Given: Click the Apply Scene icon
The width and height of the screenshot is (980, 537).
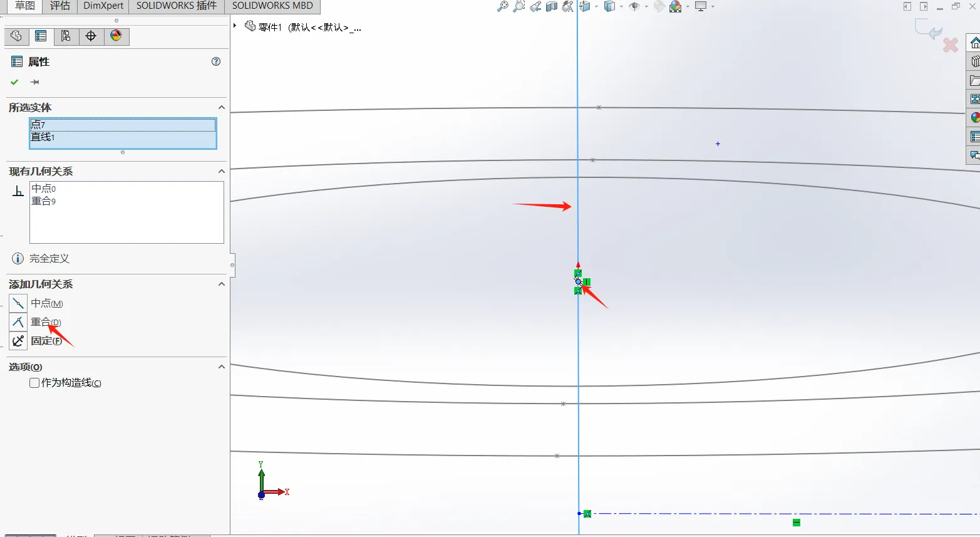Looking at the screenshot, I should [675, 6].
